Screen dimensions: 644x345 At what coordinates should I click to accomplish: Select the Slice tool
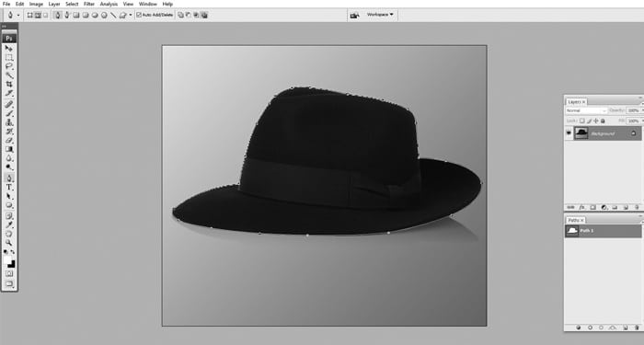click(8, 93)
